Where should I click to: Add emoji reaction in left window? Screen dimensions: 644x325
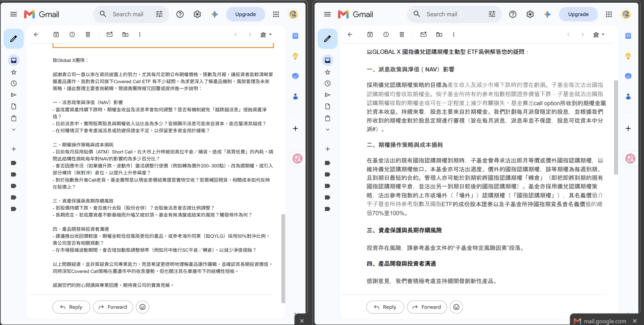click(142, 307)
